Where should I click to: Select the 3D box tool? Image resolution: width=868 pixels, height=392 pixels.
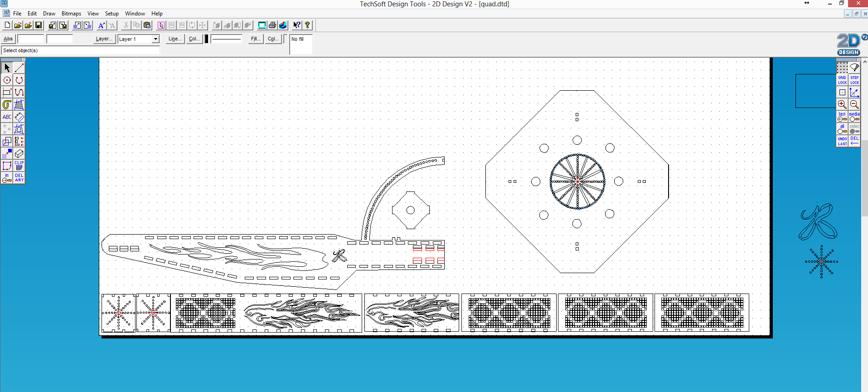pos(19,153)
